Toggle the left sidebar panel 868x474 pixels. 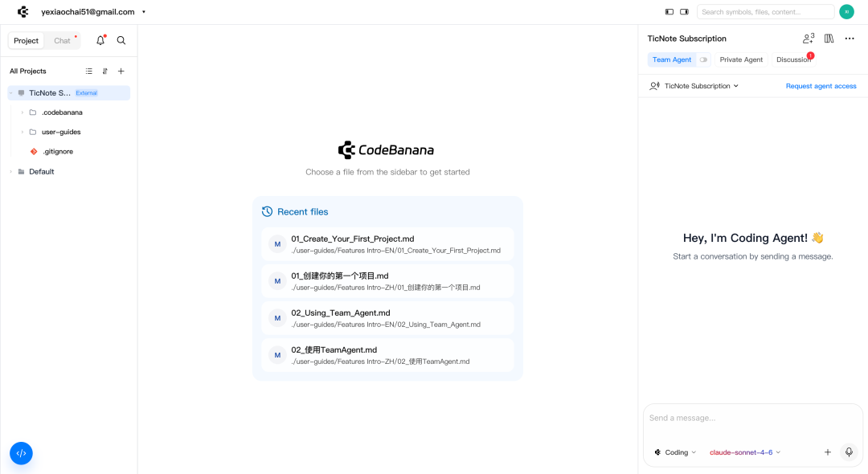point(669,12)
